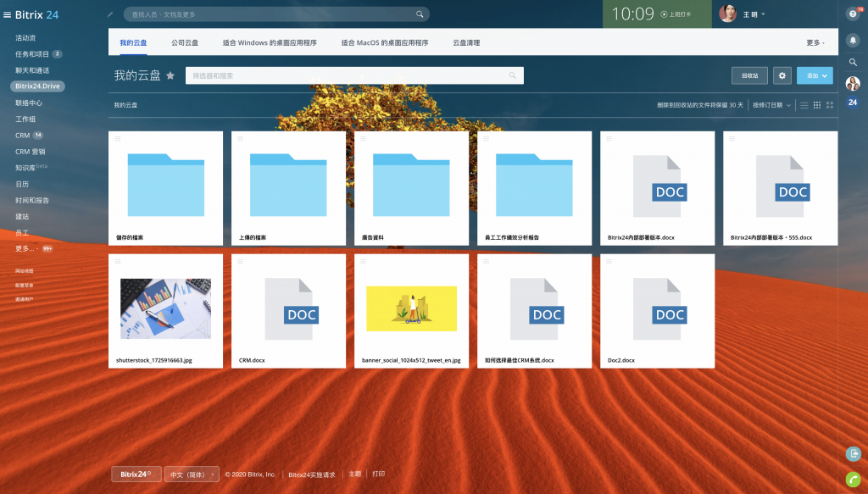Open the group avatar chat in the right sidebar

tap(853, 84)
